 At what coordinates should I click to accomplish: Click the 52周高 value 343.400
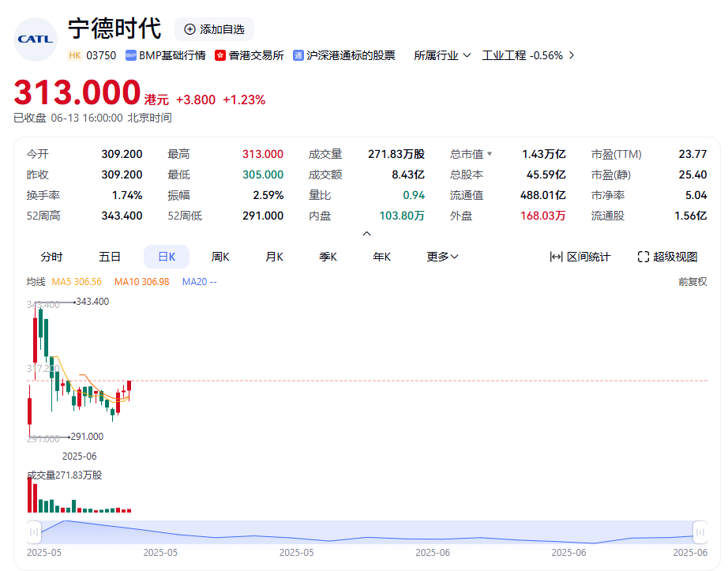tap(122, 216)
